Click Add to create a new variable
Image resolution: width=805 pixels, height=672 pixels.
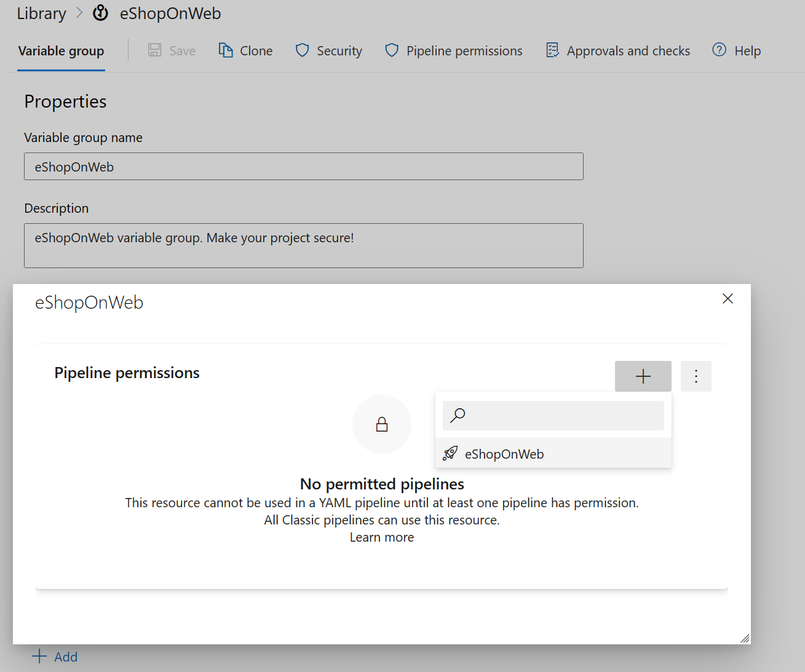pyautogui.click(x=55, y=656)
